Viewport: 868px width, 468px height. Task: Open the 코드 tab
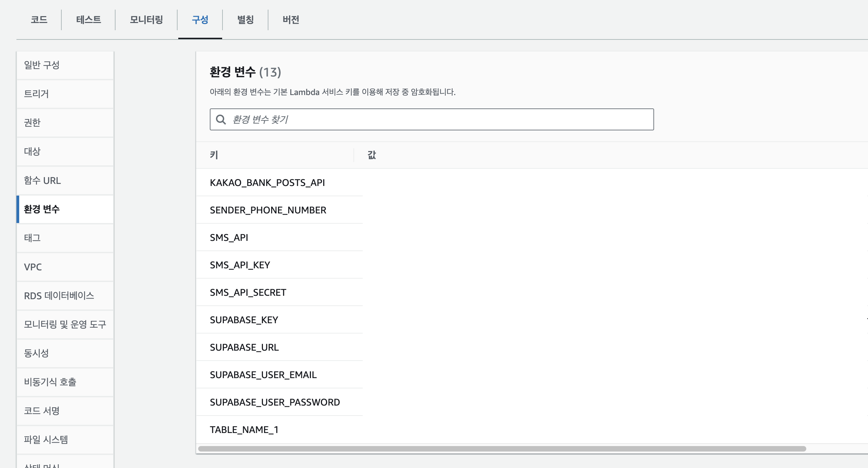point(39,20)
